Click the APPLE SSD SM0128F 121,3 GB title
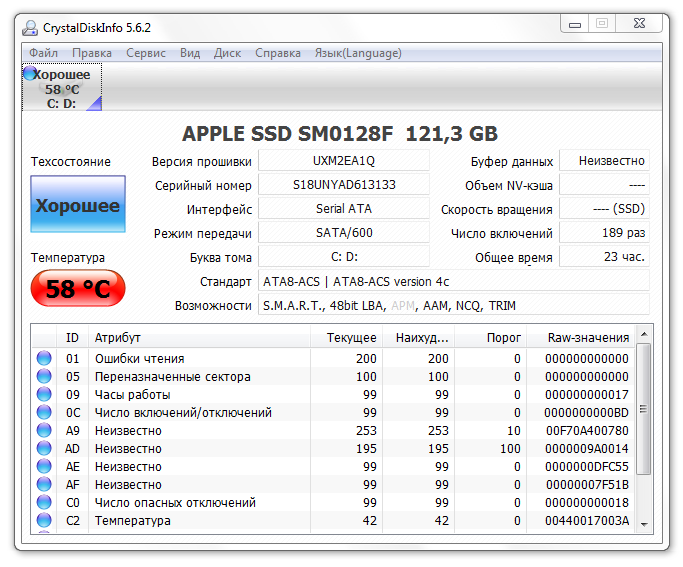The image size is (683, 567). click(340, 134)
